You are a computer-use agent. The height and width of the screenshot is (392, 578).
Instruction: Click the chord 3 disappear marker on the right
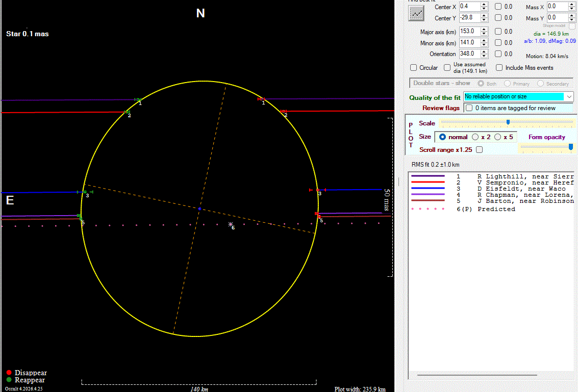click(x=318, y=190)
